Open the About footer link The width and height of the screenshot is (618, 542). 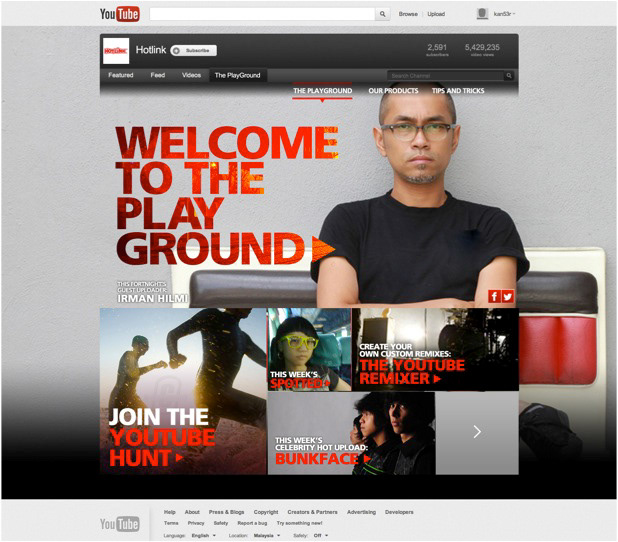192,512
